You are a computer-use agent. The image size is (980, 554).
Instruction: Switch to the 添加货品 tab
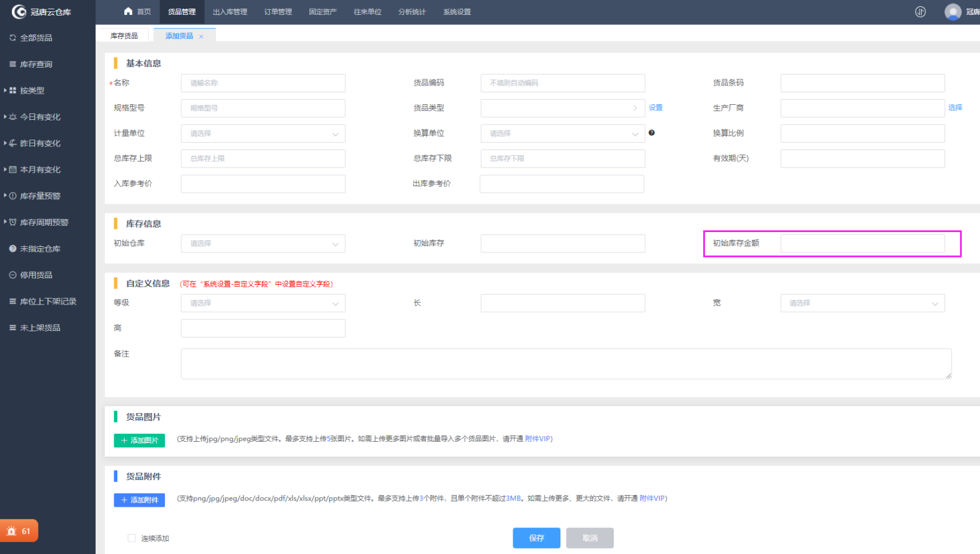(179, 36)
